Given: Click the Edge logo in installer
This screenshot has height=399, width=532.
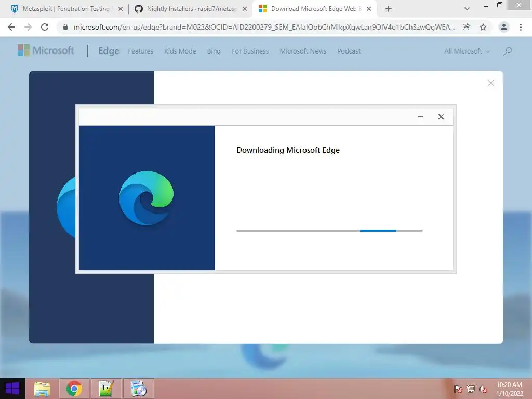Looking at the screenshot, I should coord(147,198).
